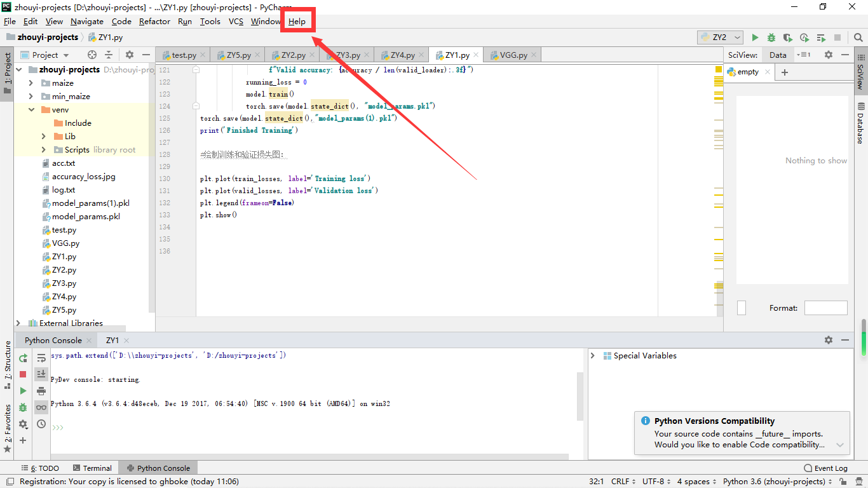Viewport: 868px width, 488px height.
Task: Change UTF-8 file encoding in status bar
Action: pos(656,482)
